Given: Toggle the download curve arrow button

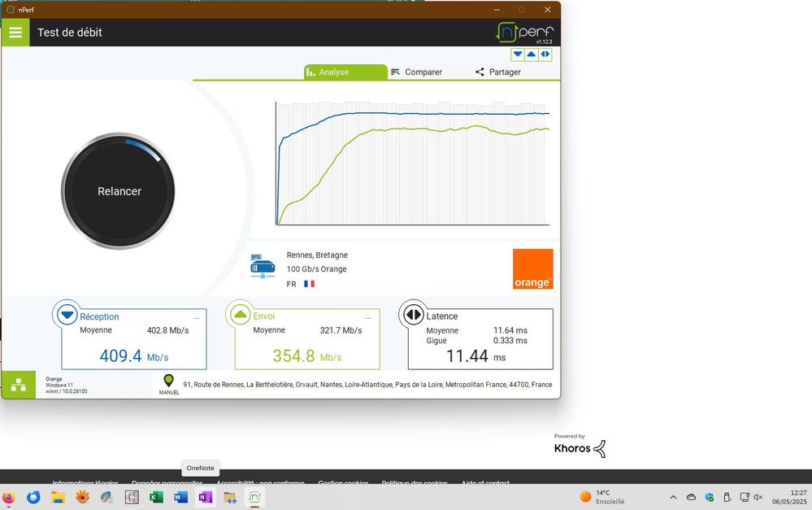Looking at the screenshot, I should click(518, 54).
